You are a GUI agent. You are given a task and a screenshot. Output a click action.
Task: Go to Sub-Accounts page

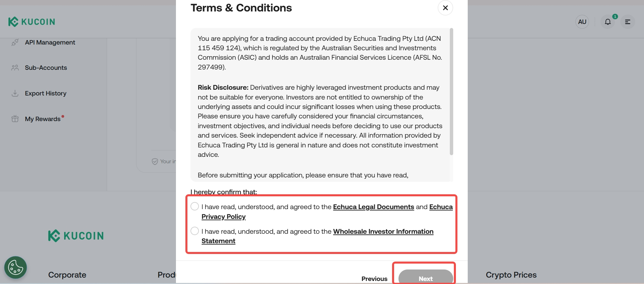[x=46, y=68]
